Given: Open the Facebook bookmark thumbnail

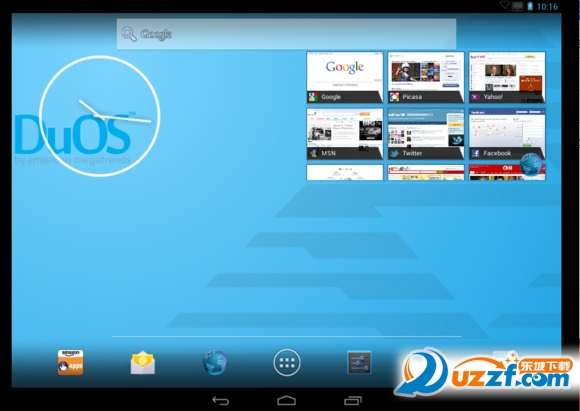Looking at the screenshot, I should [507, 134].
